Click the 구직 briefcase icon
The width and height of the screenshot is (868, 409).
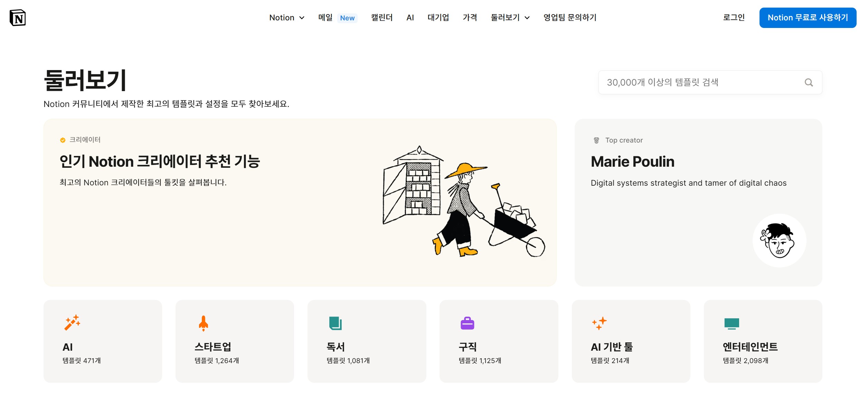(x=468, y=323)
